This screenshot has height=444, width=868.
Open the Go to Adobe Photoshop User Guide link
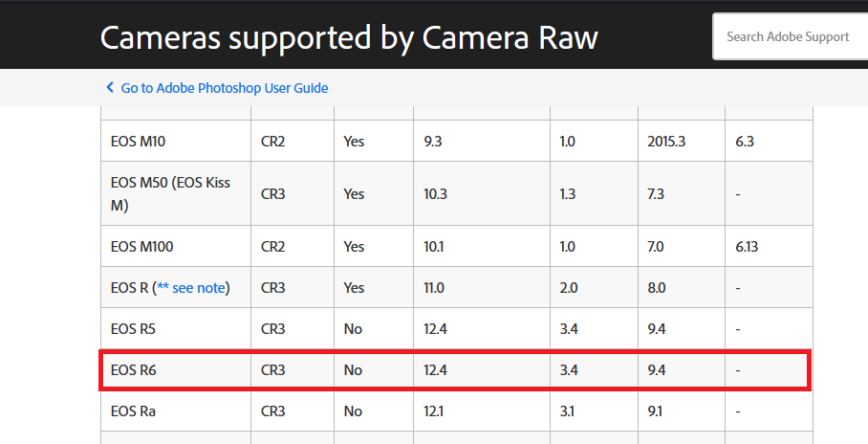[x=225, y=88]
